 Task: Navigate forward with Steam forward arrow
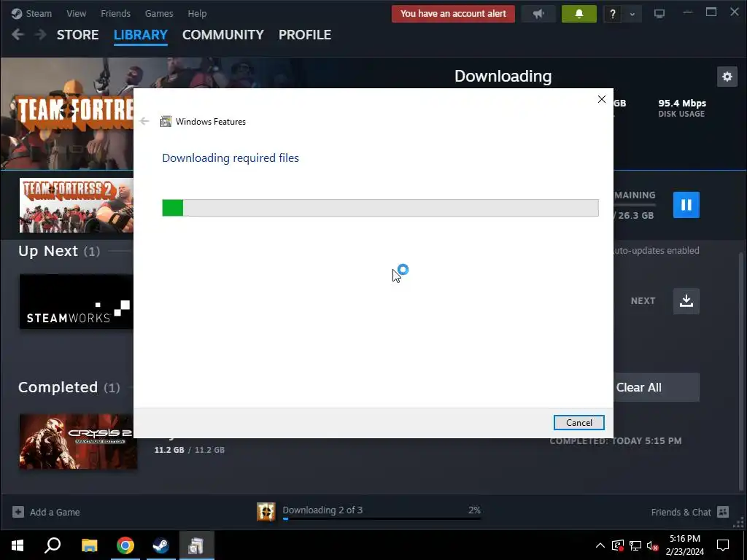(x=41, y=34)
